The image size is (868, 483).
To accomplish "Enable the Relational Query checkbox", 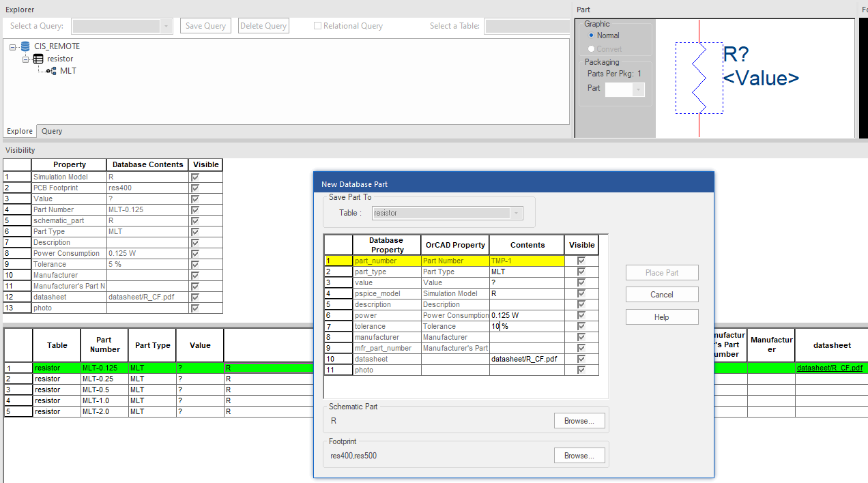I will 317,26.
